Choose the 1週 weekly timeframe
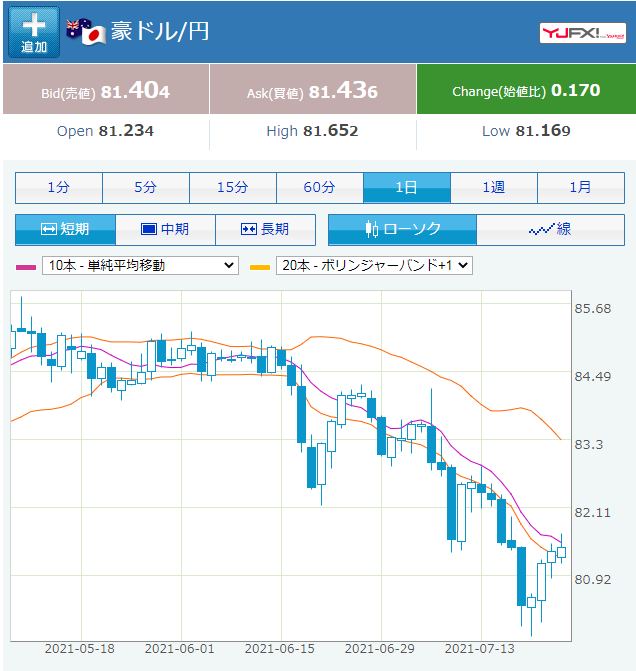Viewport: 636px width, 671px height. click(494, 188)
